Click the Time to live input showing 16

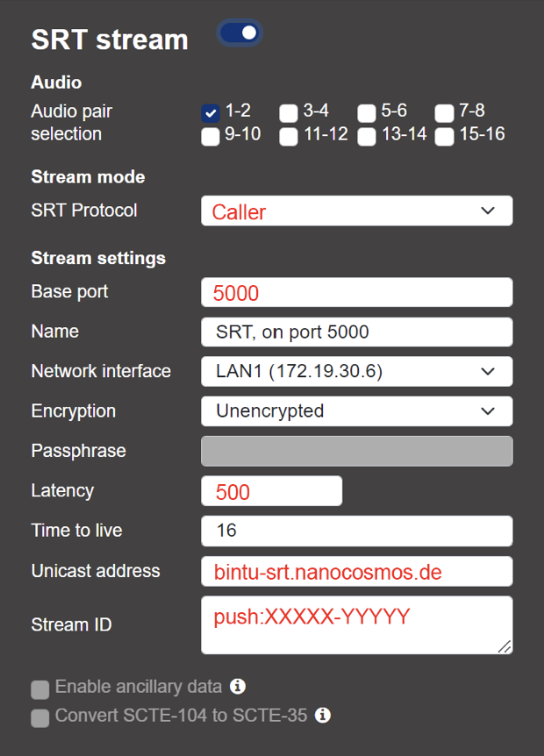click(x=355, y=531)
